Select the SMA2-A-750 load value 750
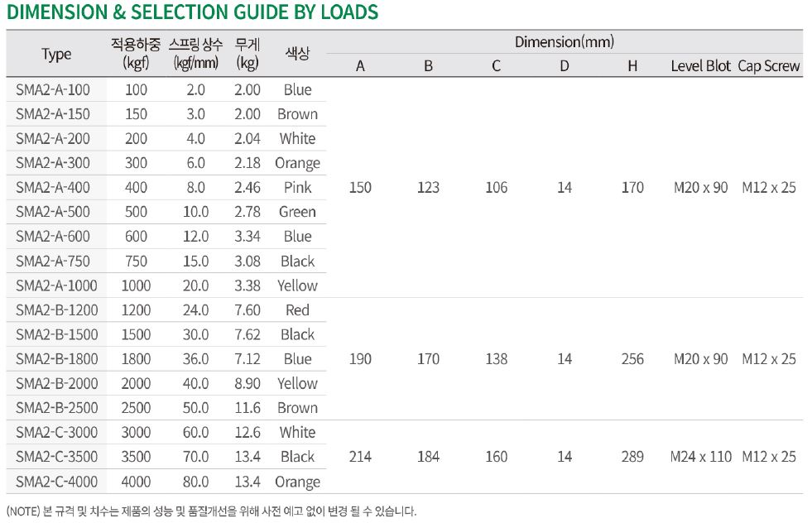This screenshot has width=812, height=523. (137, 261)
